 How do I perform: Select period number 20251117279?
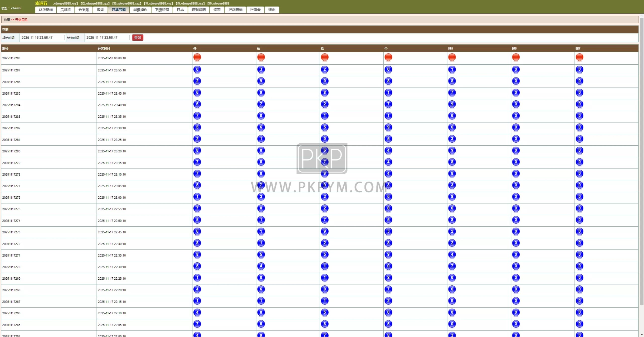point(11,163)
